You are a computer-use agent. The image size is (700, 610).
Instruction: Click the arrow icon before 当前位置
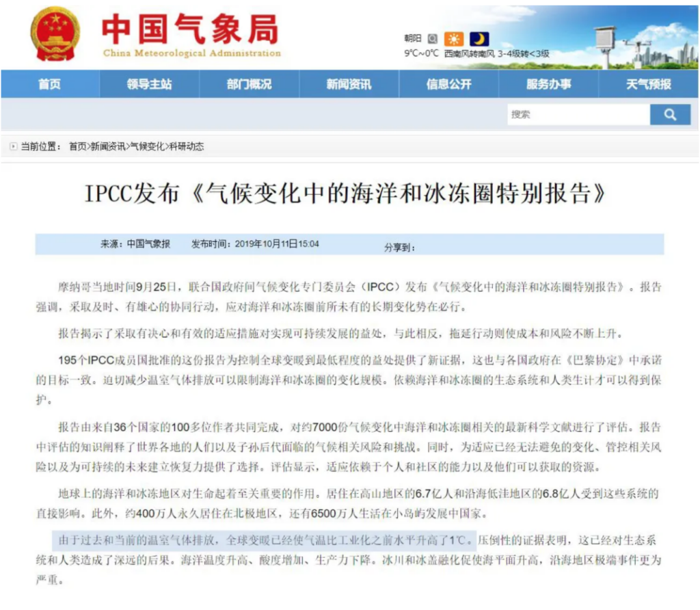pos(14,146)
